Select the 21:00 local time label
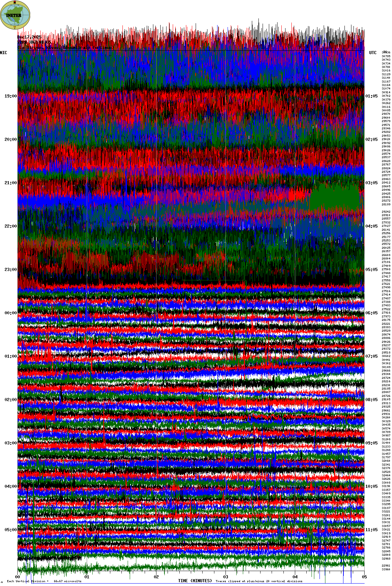The height and width of the screenshot is (586, 392). 10,183
